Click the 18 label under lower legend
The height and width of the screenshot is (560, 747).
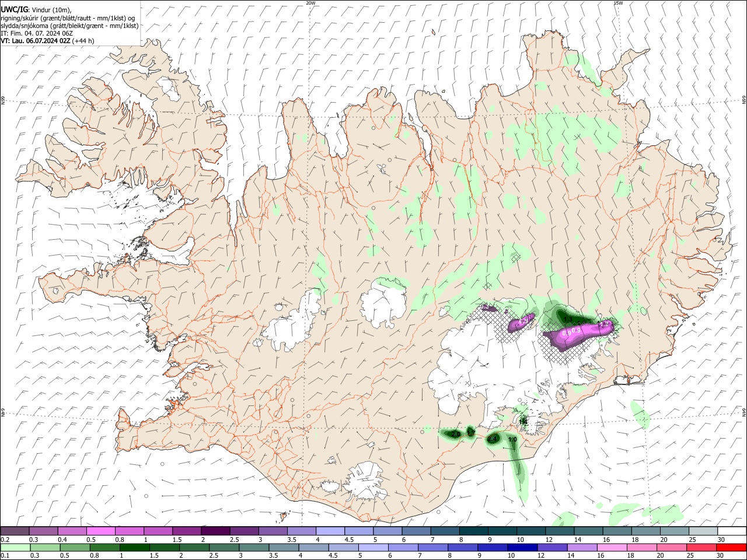click(x=630, y=556)
